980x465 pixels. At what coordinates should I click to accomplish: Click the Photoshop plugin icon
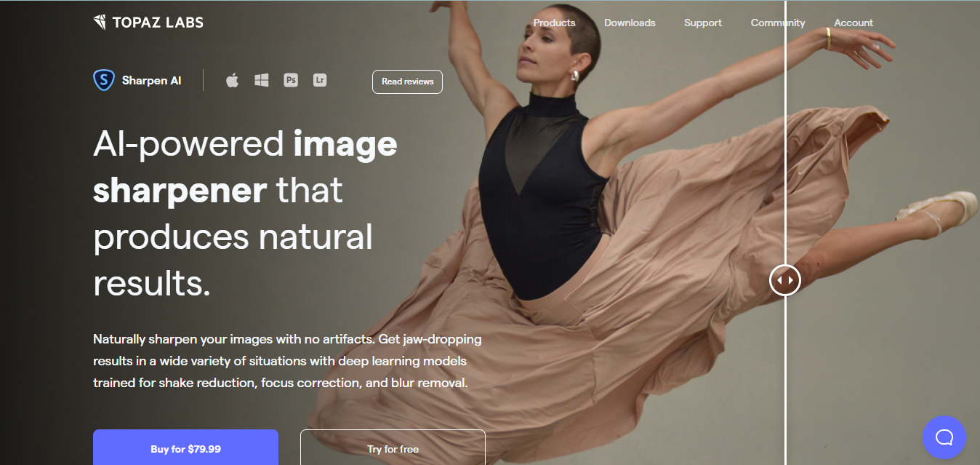[x=291, y=80]
